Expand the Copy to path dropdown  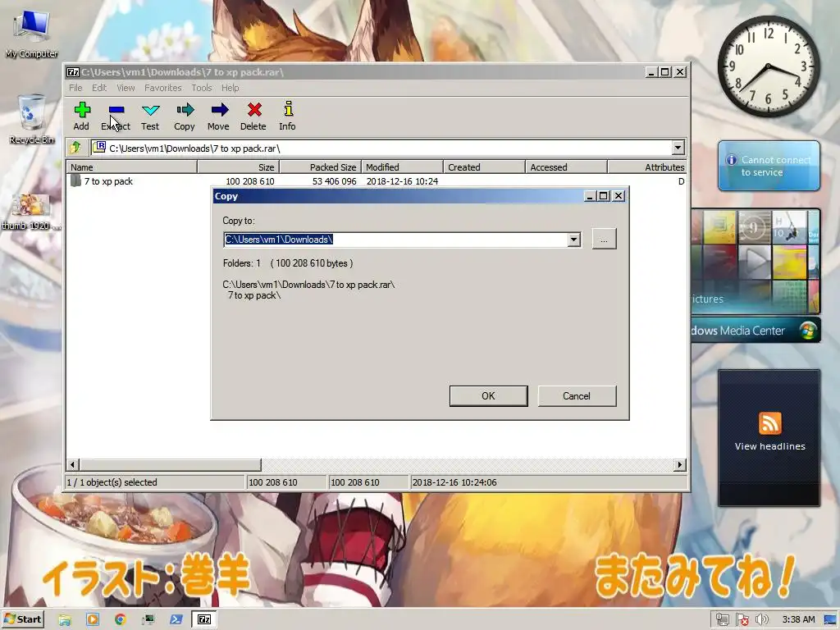click(573, 240)
